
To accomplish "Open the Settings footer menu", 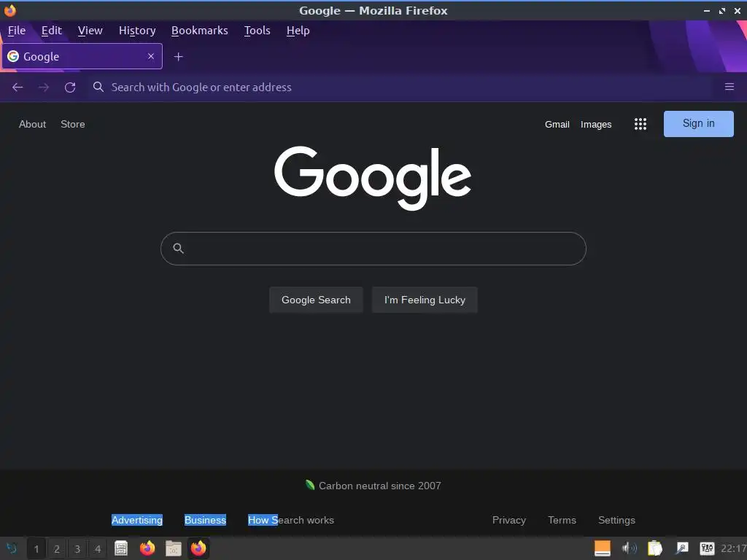I will pos(616,520).
